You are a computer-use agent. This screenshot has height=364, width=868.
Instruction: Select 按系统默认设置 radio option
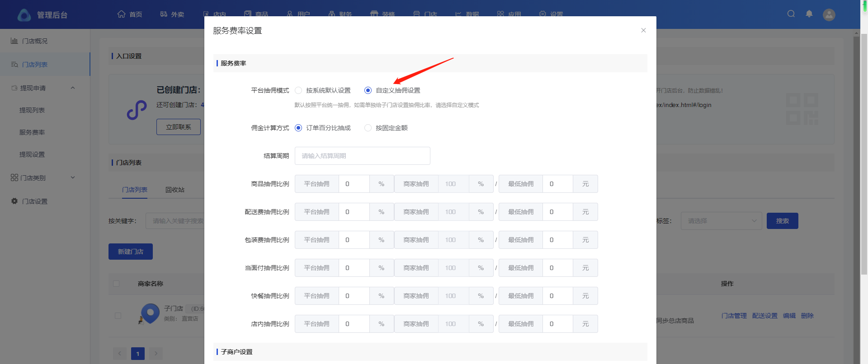click(298, 90)
